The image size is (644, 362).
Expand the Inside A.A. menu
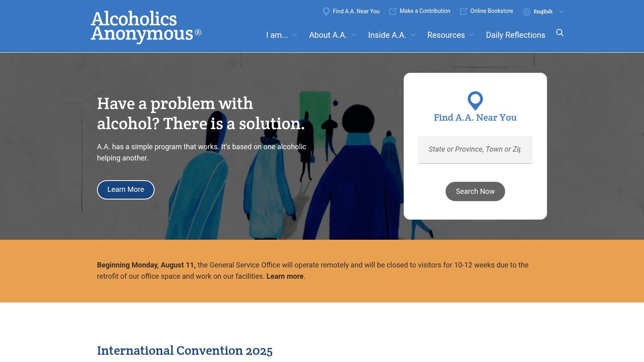pyautogui.click(x=387, y=35)
